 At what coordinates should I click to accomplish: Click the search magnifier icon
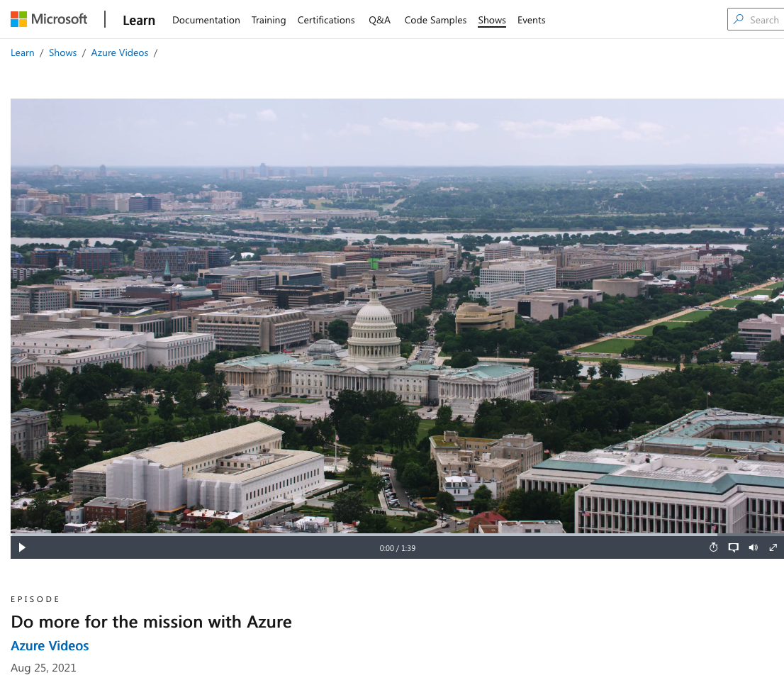click(x=739, y=20)
